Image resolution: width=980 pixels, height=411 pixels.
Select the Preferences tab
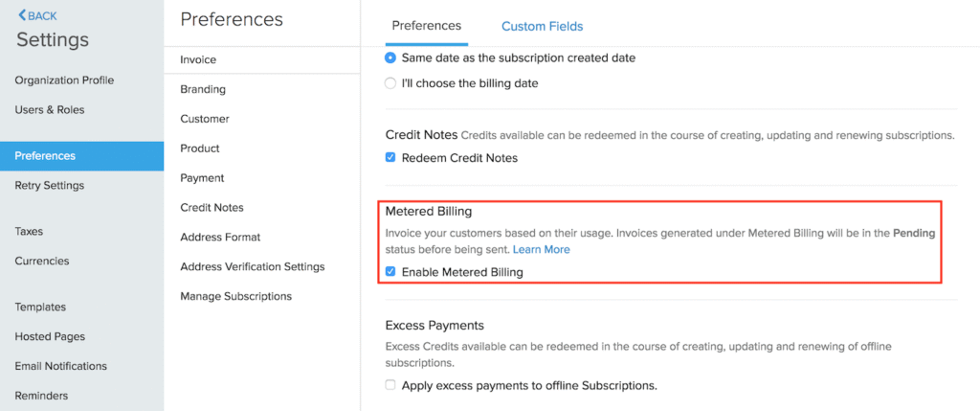[427, 26]
